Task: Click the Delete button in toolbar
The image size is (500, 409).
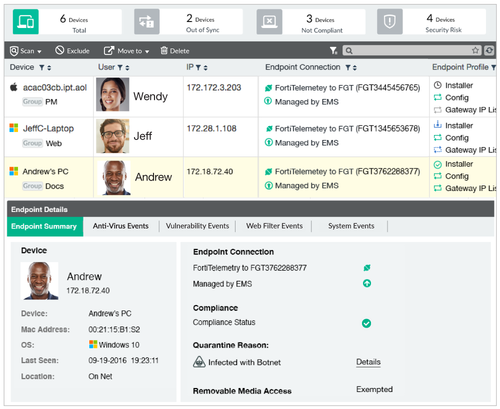Action: click(x=175, y=51)
